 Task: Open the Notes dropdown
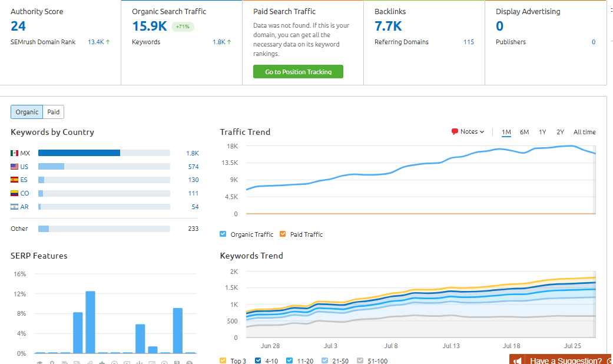click(x=468, y=131)
